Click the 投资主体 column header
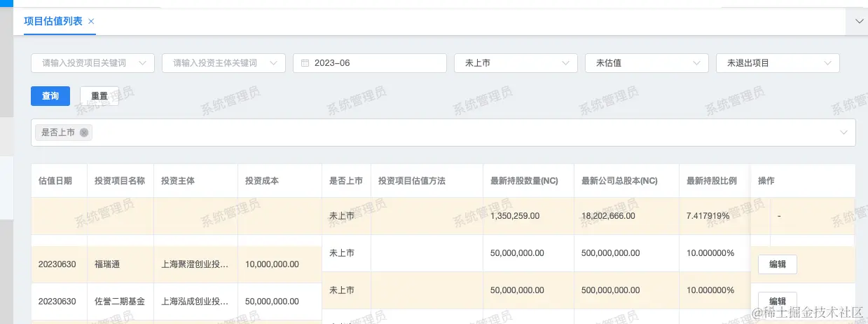The image size is (868, 324). (x=195, y=181)
